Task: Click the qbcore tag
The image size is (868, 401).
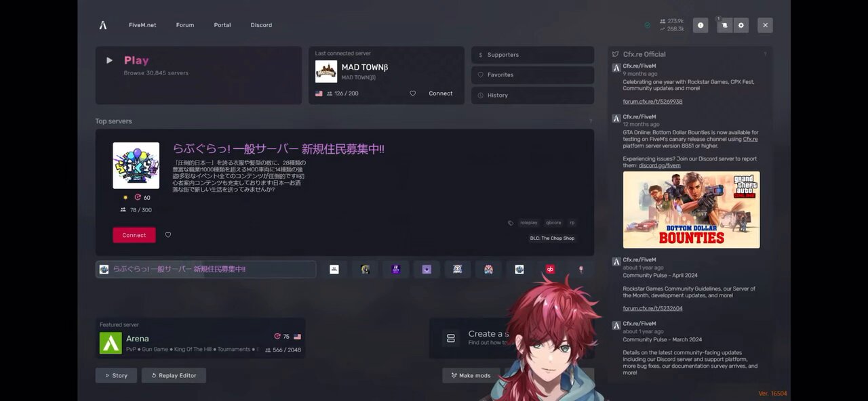Action: (x=553, y=223)
